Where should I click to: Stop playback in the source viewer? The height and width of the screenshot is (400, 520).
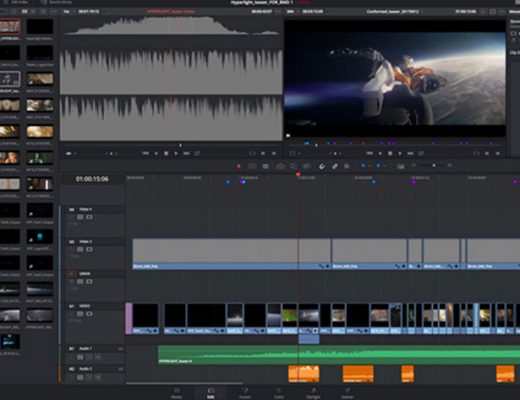point(166,153)
